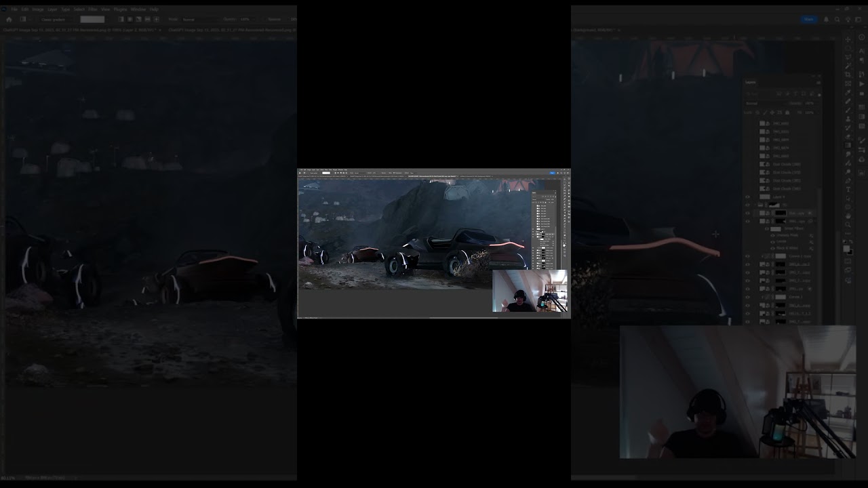Hide the Levels smart filter
The height and width of the screenshot is (488, 868).
pyautogui.click(x=772, y=241)
